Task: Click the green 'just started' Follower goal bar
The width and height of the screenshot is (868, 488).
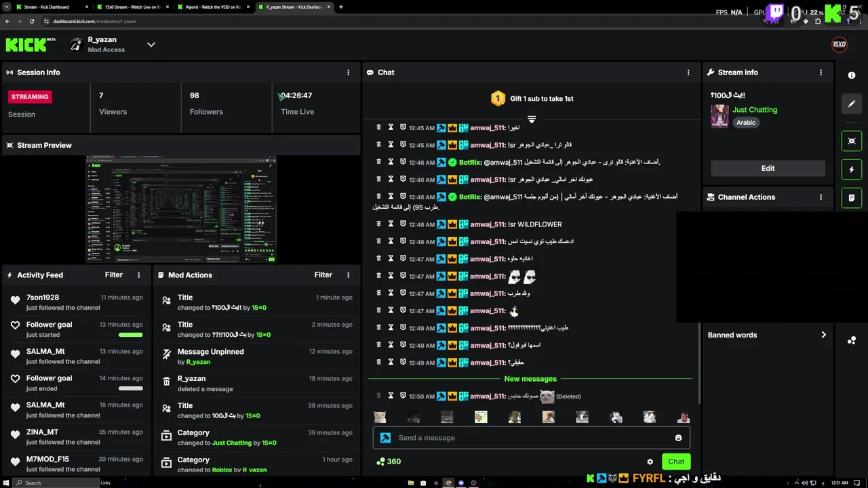Action: point(131,335)
